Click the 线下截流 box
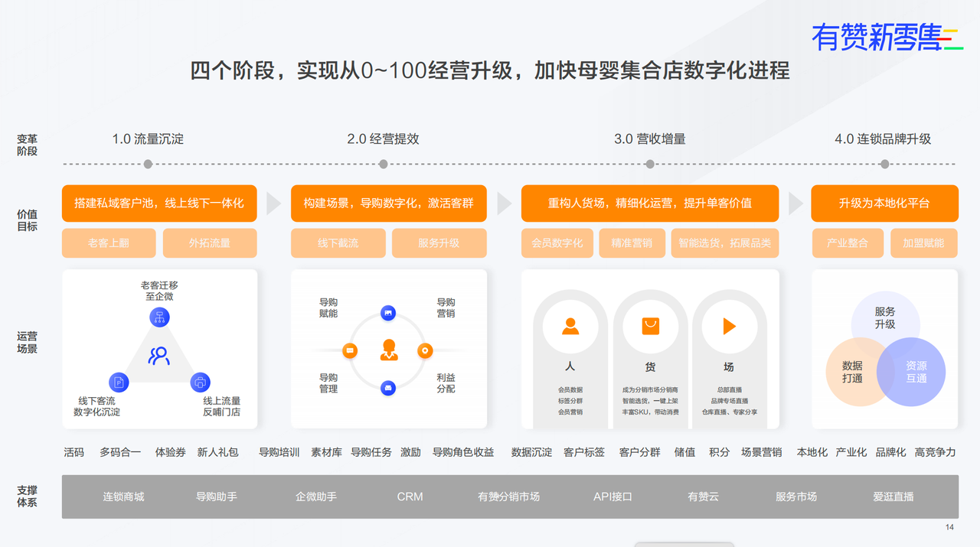Image resolution: width=980 pixels, height=547 pixels. (x=338, y=243)
